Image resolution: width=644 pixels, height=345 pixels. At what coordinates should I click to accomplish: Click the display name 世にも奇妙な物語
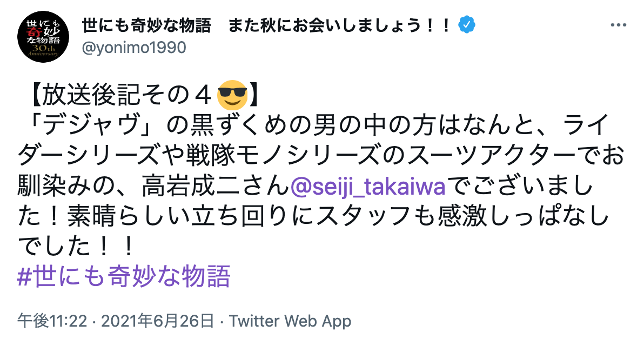(146, 25)
